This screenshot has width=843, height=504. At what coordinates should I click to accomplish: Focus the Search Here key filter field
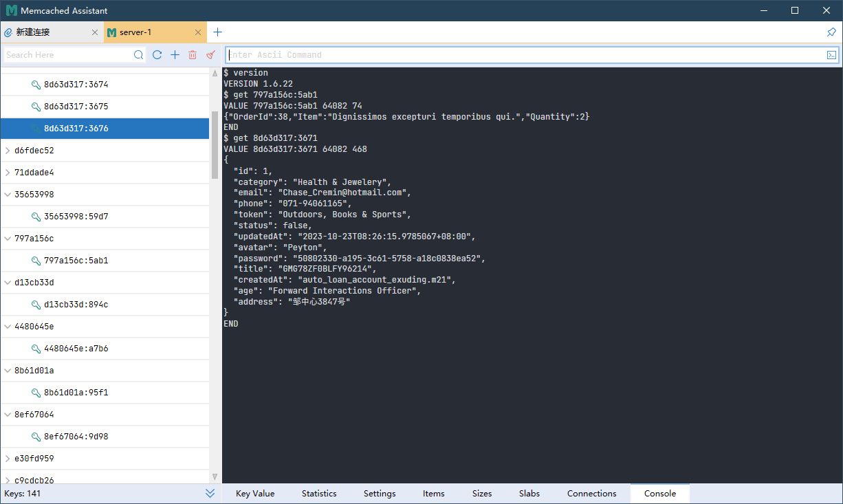(x=69, y=55)
